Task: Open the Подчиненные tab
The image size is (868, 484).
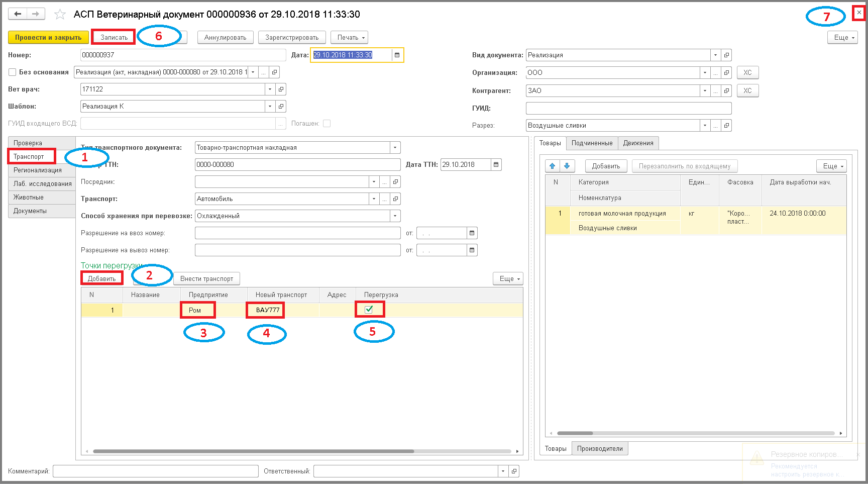Action: 592,143
